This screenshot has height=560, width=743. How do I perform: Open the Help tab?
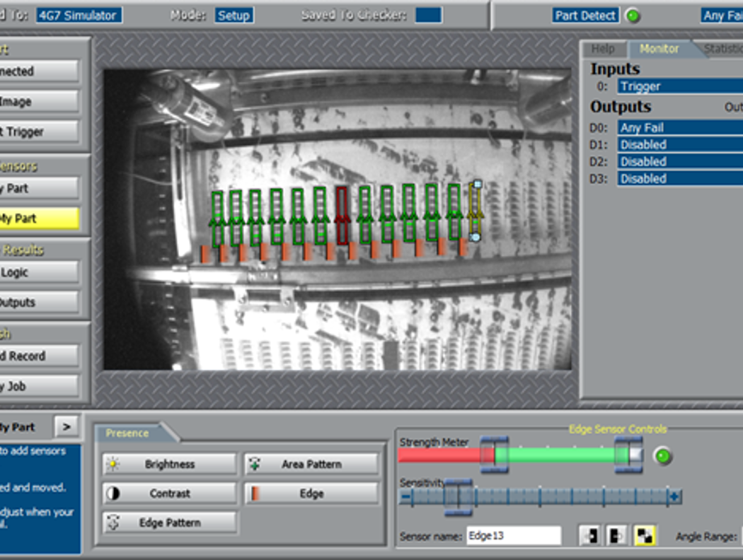tap(602, 49)
